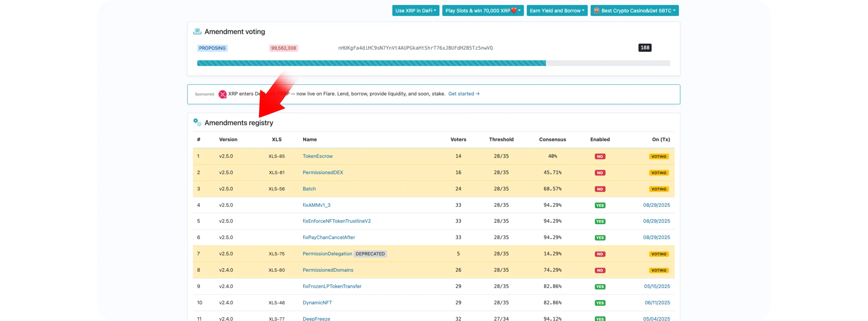Click the amendment voting progress bar
The image size is (868, 321).
pos(433,63)
